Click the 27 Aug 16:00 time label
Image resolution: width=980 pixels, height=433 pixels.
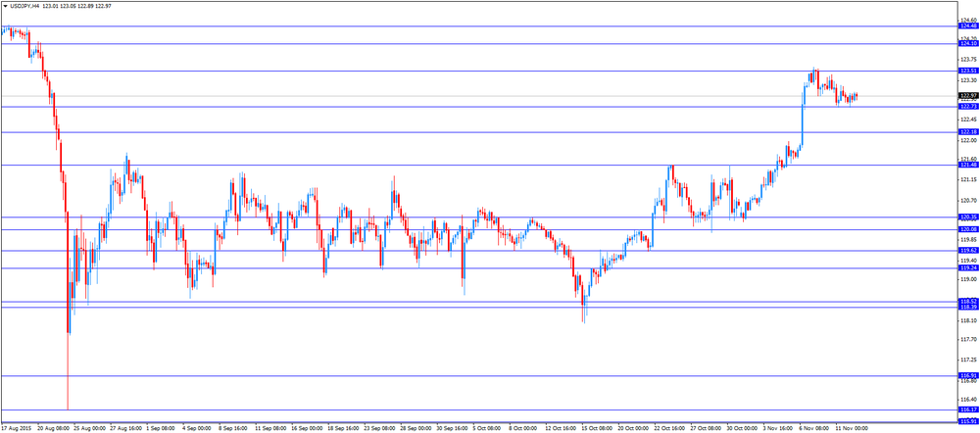pyautogui.click(x=125, y=429)
